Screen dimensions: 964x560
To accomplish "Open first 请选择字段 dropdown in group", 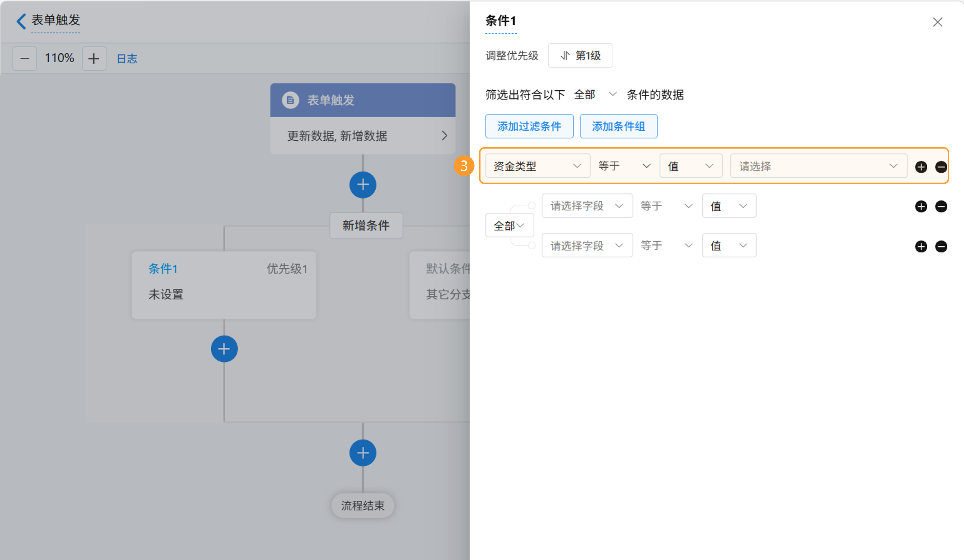I will [587, 206].
